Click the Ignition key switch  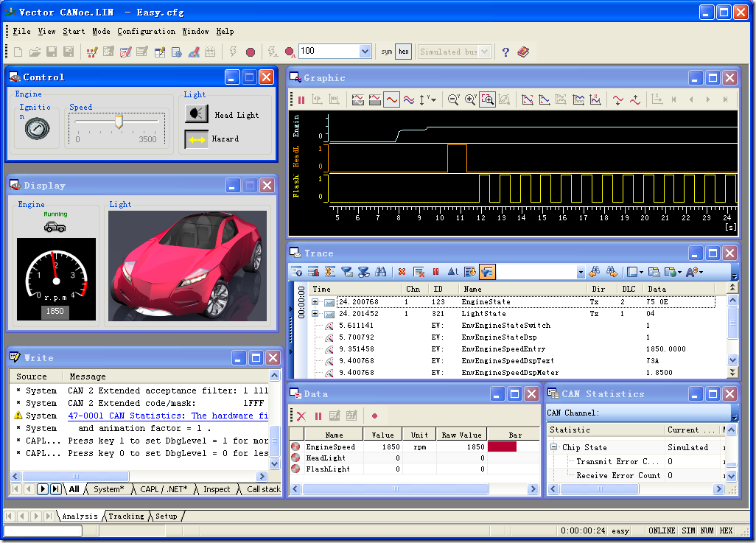click(37, 130)
